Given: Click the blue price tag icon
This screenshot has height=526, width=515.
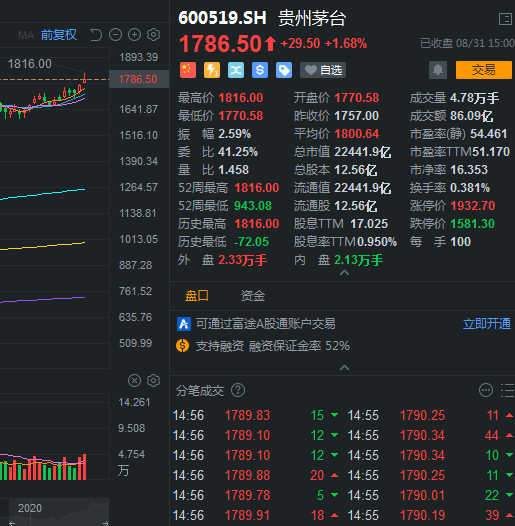Looking at the screenshot, I should [284, 70].
